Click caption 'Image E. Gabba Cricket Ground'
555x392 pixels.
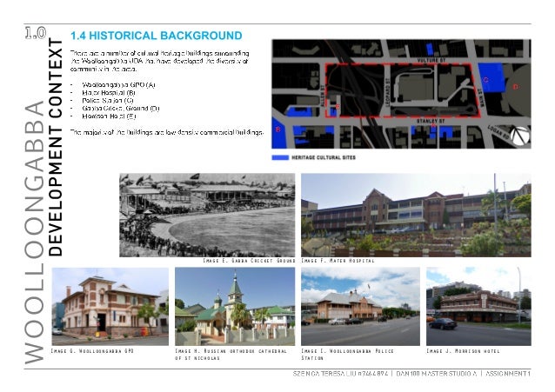(249, 261)
